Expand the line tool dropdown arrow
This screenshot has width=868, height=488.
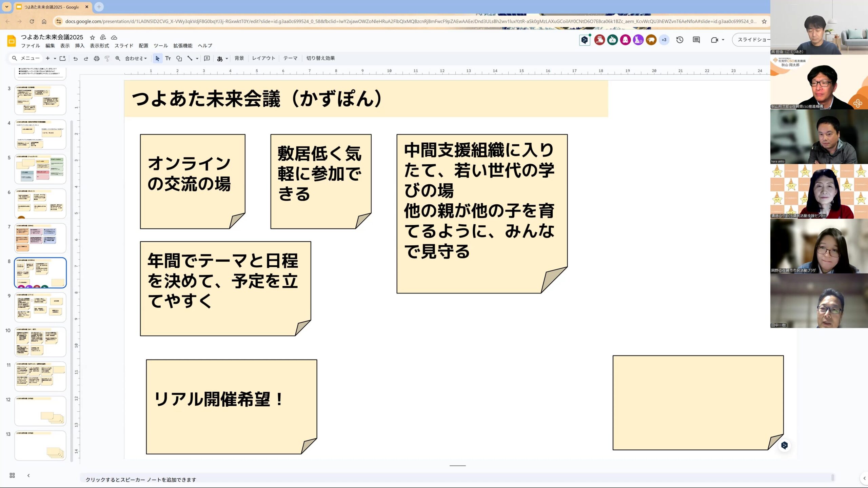point(197,59)
